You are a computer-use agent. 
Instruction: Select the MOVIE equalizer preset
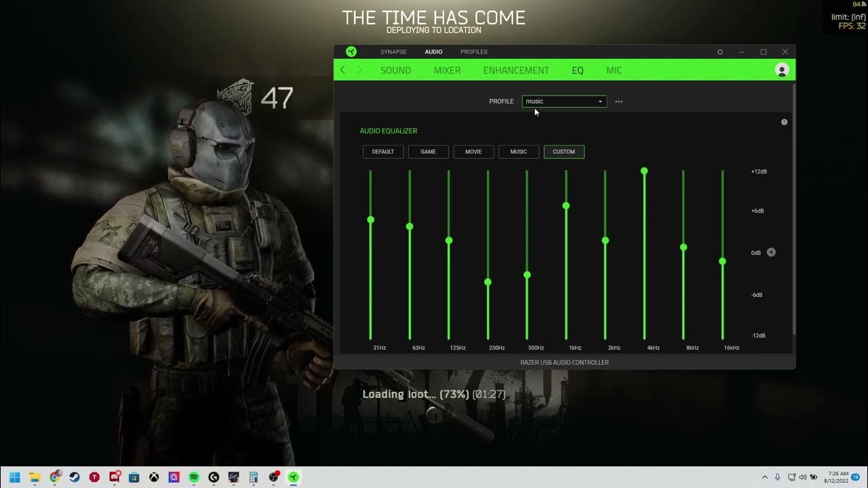pos(473,152)
